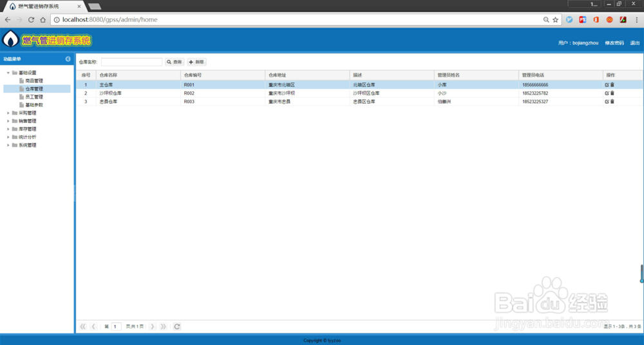Click the 基础设置 folder label
Image resolution: width=644 pixels, height=345 pixels.
coord(27,73)
